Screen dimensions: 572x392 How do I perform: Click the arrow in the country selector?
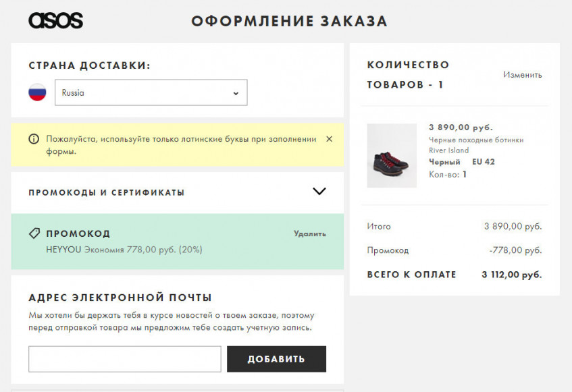click(x=236, y=93)
